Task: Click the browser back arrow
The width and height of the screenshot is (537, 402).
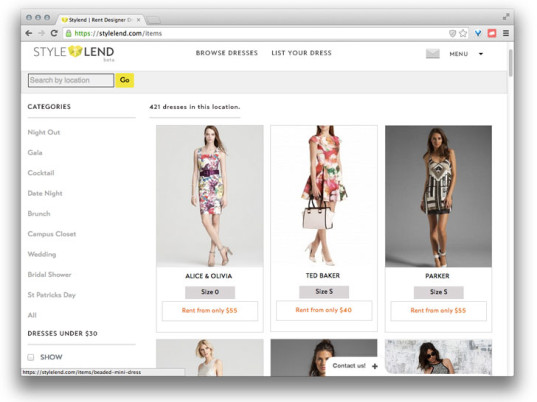Action: pos(29,33)
